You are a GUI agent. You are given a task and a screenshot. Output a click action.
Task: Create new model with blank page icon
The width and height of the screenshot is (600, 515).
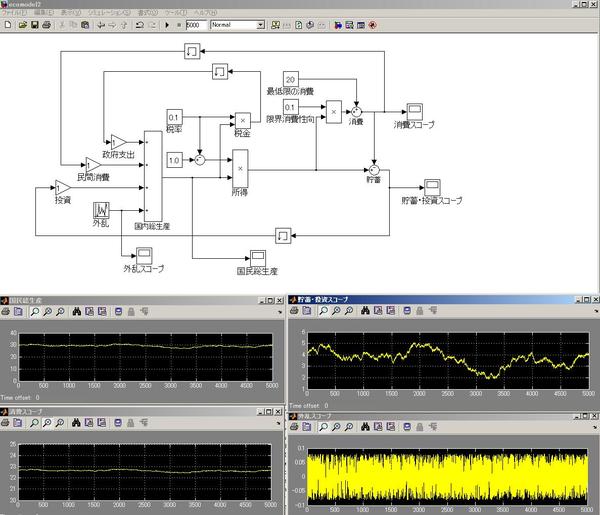8,24
